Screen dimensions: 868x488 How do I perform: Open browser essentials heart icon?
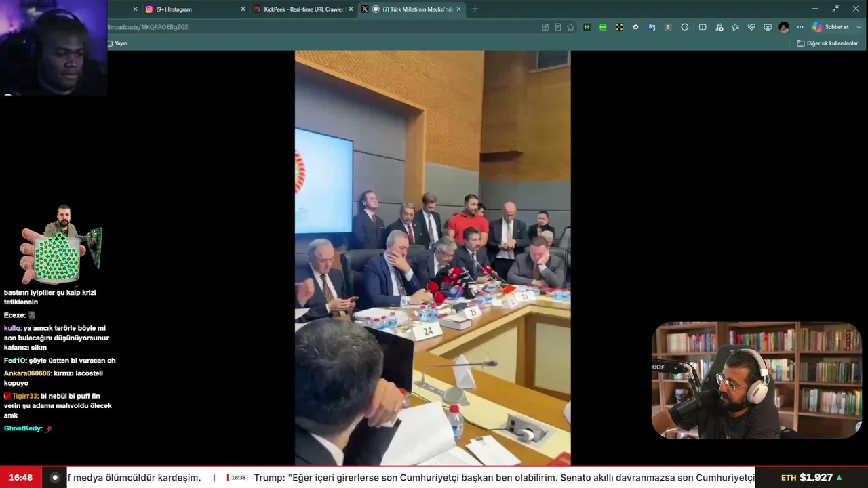click(751, 27)
